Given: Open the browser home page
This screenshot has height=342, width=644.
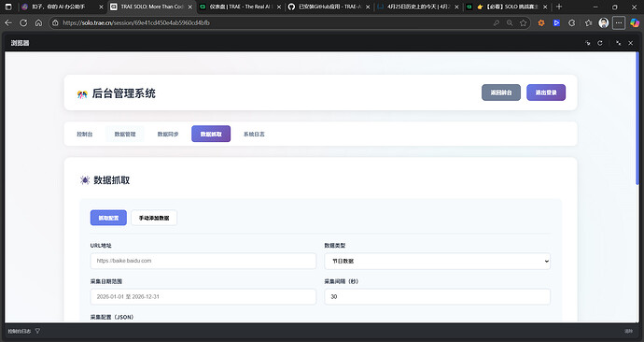Looking at the screenshot, I should point(38,23).
